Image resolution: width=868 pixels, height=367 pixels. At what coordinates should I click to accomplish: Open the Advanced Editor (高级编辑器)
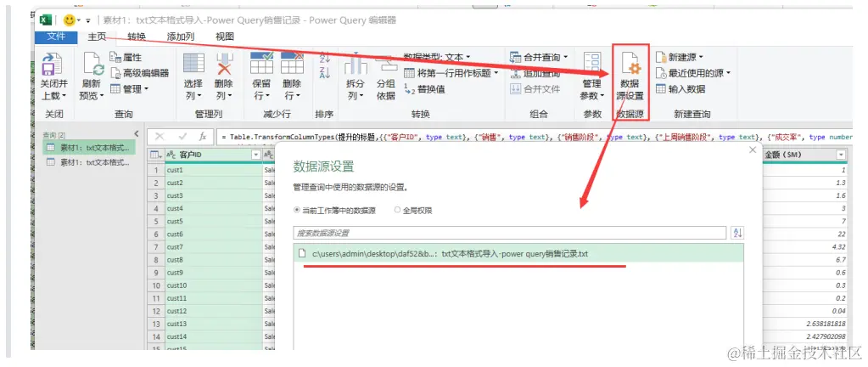pos(139,72)
